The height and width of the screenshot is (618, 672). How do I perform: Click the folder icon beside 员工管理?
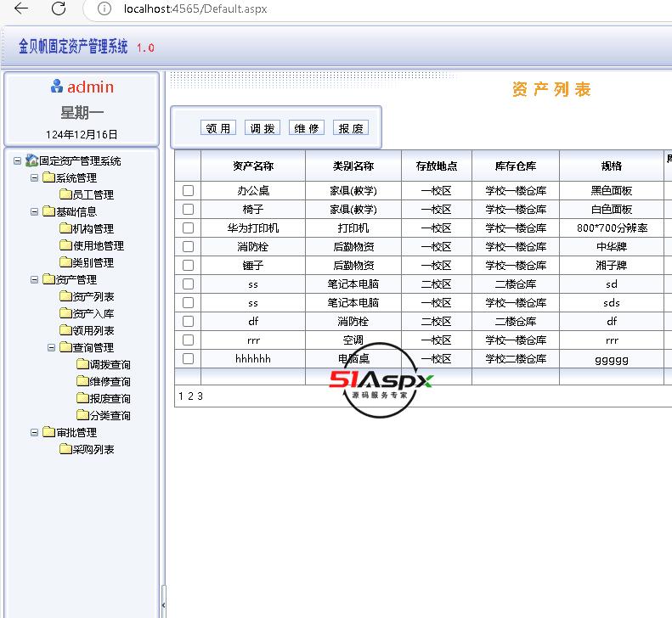coord(65,194)
